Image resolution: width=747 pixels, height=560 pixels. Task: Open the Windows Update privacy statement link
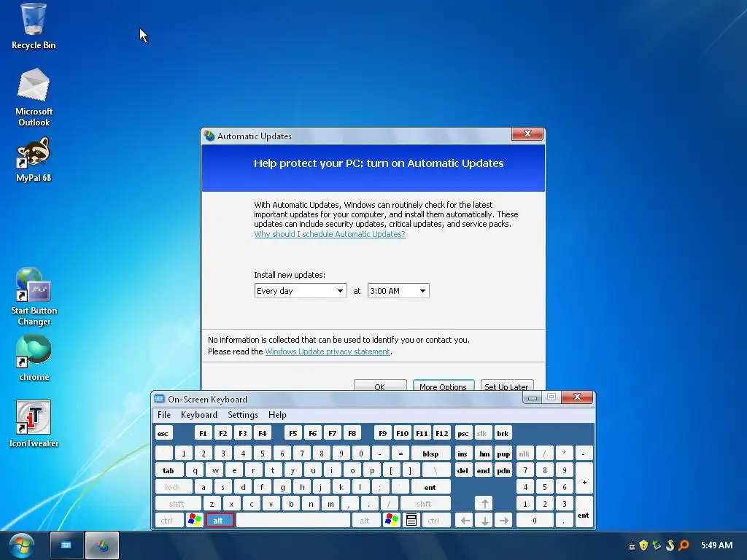pos(328,351)
